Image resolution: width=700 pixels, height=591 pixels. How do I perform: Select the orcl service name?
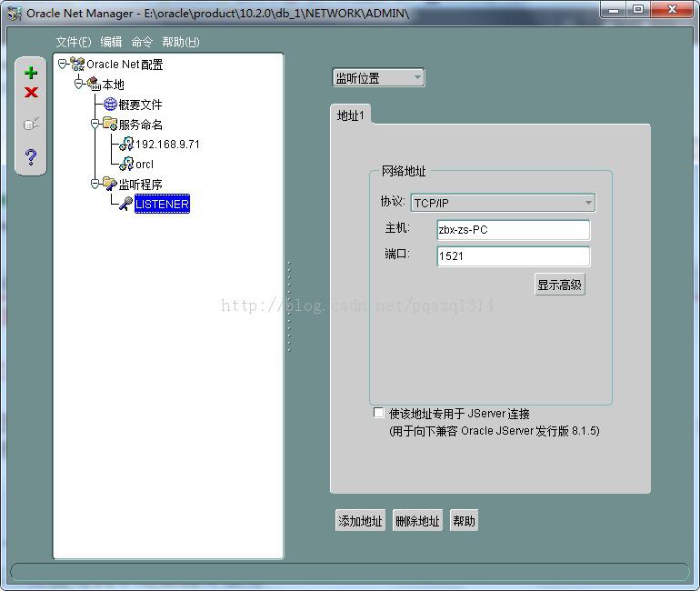tap(145, 165)
